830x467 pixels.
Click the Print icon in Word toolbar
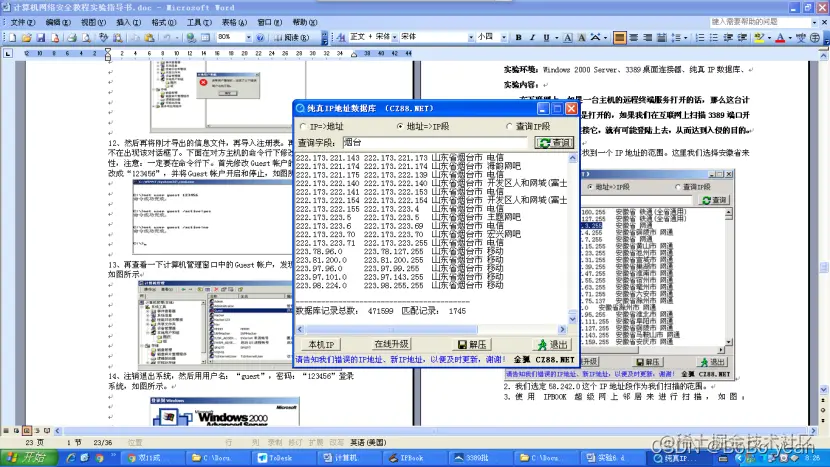pos(72,38)
